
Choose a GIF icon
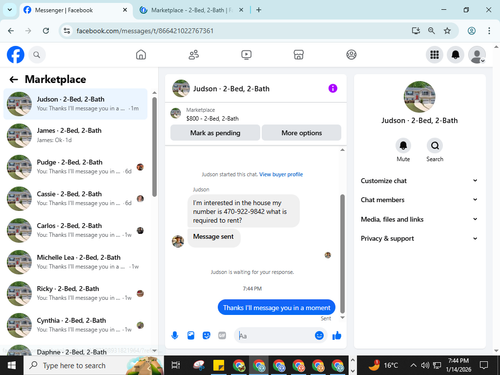222,335
